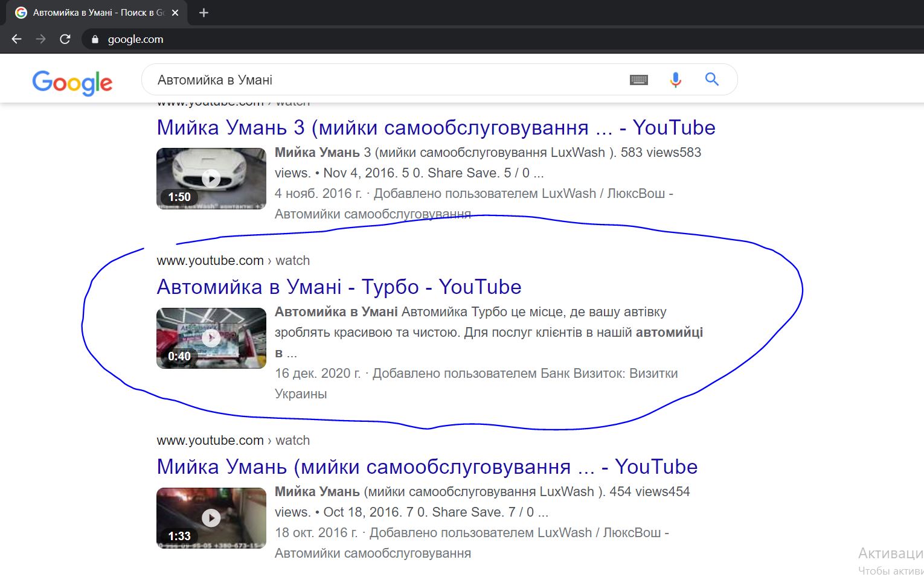Reload the current page
Viewport: 924px width, 580px height.
click(65, 39)
